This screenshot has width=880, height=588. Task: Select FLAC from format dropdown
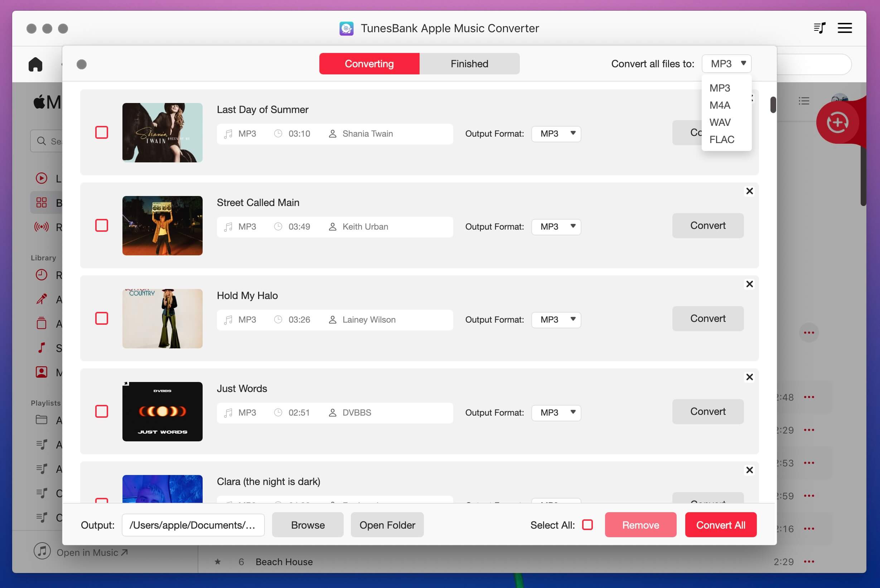[x=722, y=139]
